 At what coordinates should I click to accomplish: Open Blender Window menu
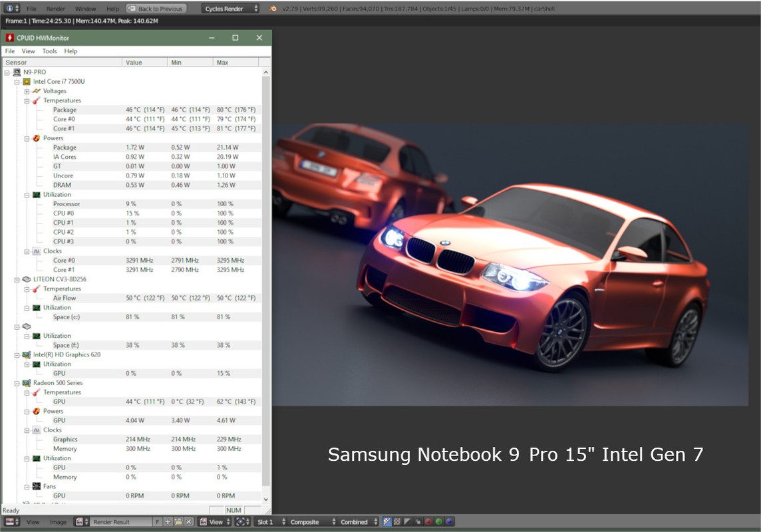(x=85, y=9)
